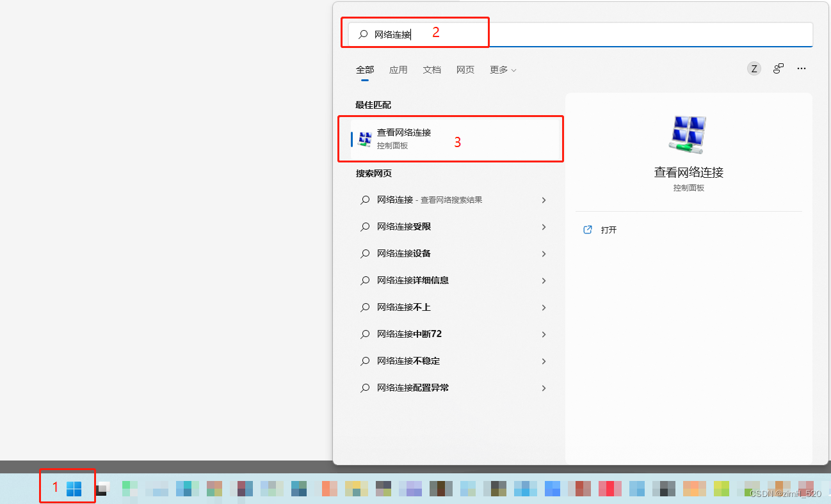
Task: Switch to the 应用 tab
Action: [398, 70]
